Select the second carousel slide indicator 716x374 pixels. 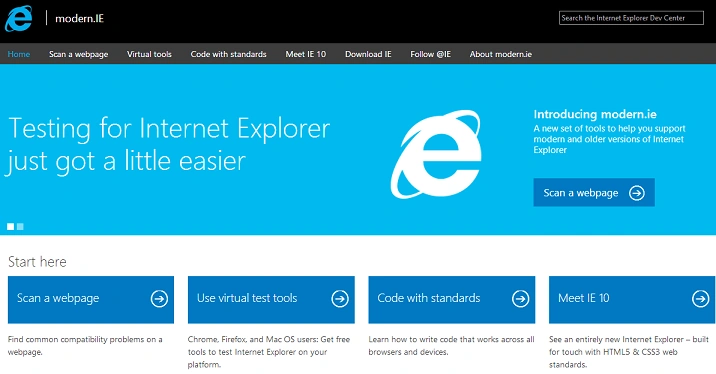coord(20,227)
